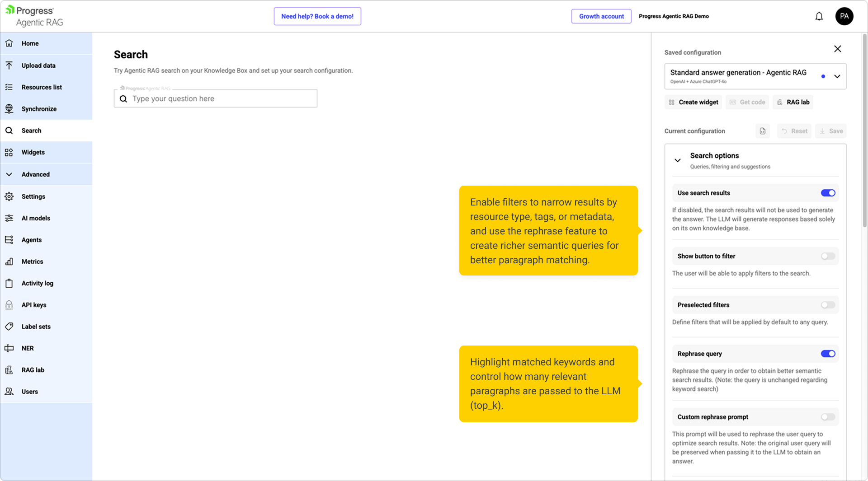Image resolution: width=868 pixels, height=481 pixels.
Task: Disable the Use search results toggle
Action: (x=828, y=193)
